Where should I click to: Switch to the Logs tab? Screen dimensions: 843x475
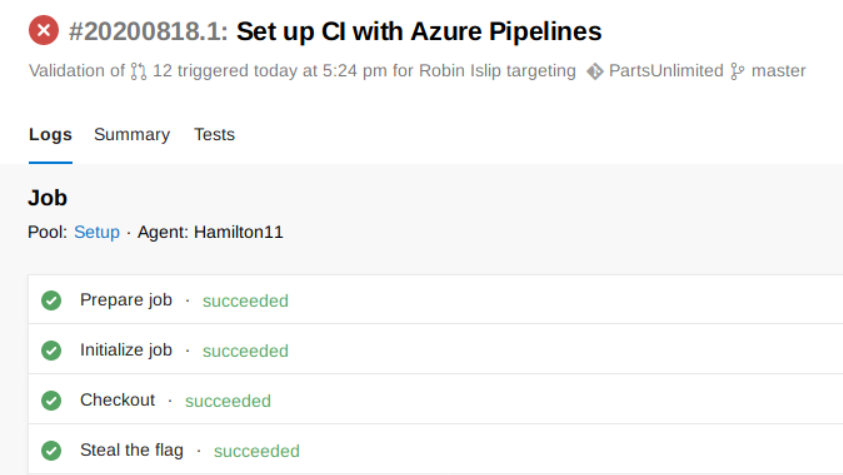coord(50,135)
